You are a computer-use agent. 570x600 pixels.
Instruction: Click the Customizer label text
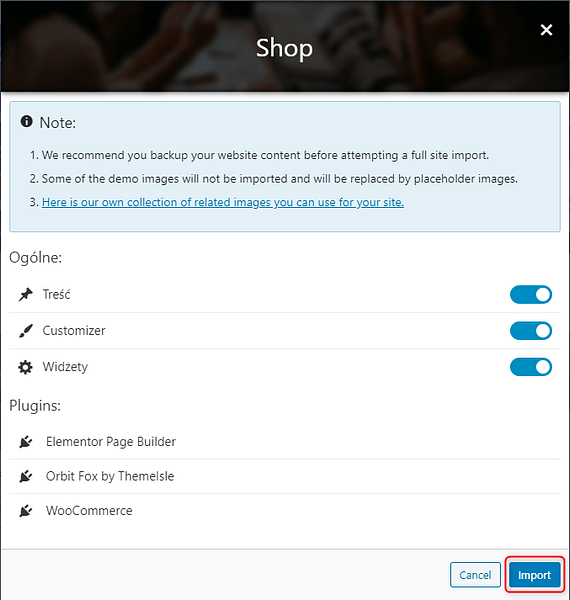coord(74,331)
